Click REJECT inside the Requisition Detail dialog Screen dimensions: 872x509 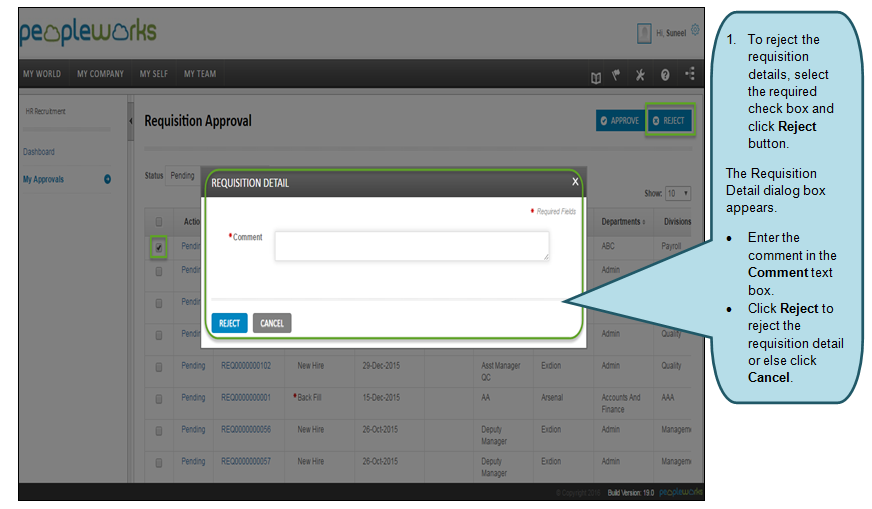pos(229,323)
